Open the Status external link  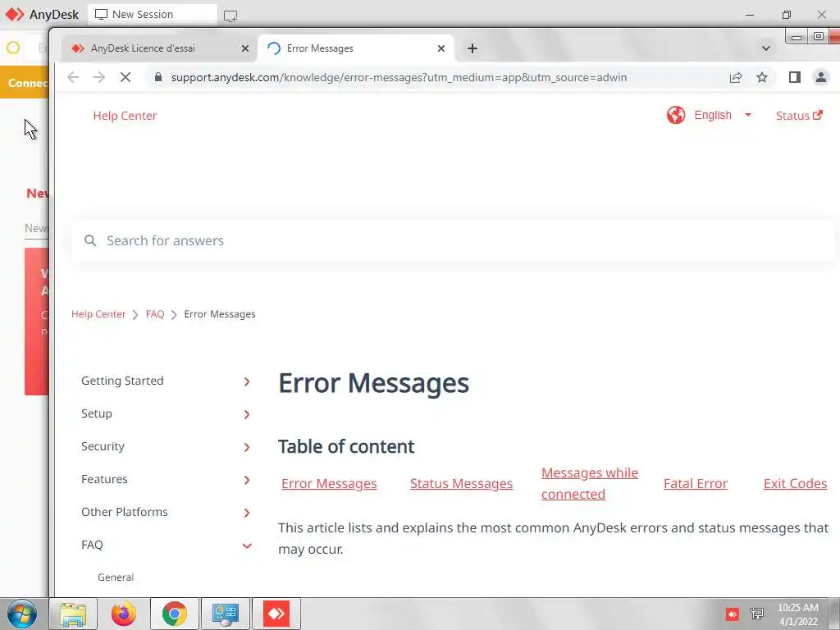(x=799, y=116)
